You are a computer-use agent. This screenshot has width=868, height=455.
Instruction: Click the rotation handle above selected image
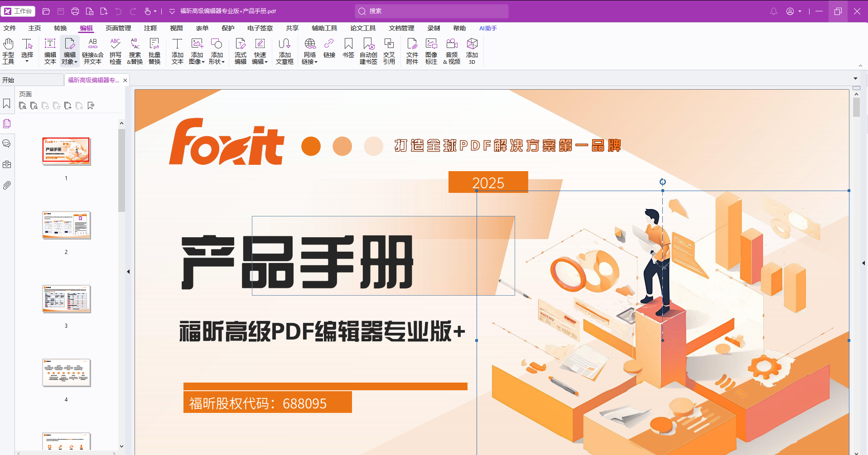[663, 182]
